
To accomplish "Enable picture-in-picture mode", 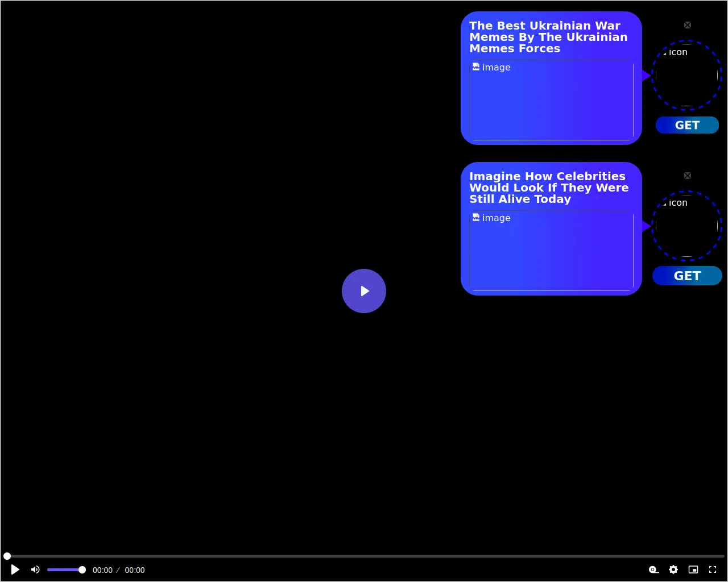I will [693, 569].
